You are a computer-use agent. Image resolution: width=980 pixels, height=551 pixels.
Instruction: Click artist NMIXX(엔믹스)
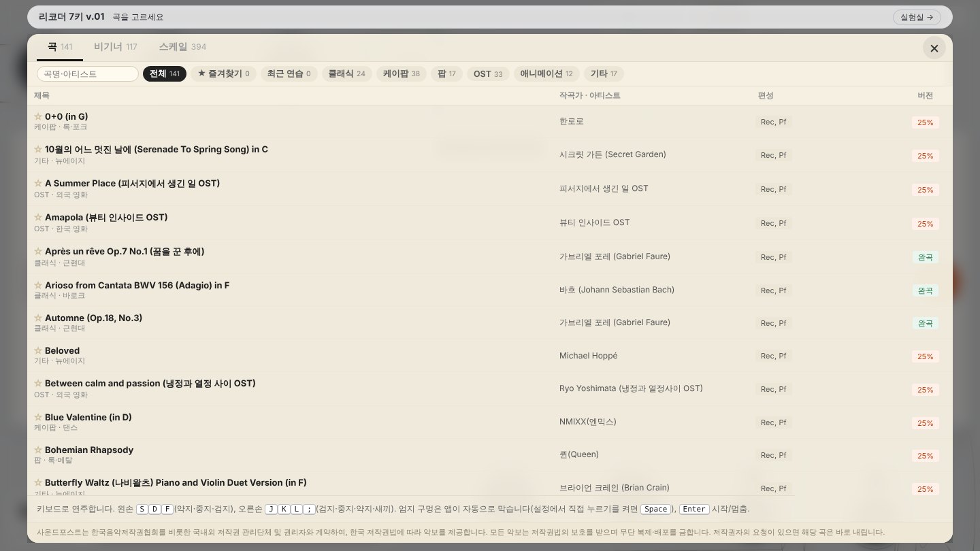tap(587, 422)
